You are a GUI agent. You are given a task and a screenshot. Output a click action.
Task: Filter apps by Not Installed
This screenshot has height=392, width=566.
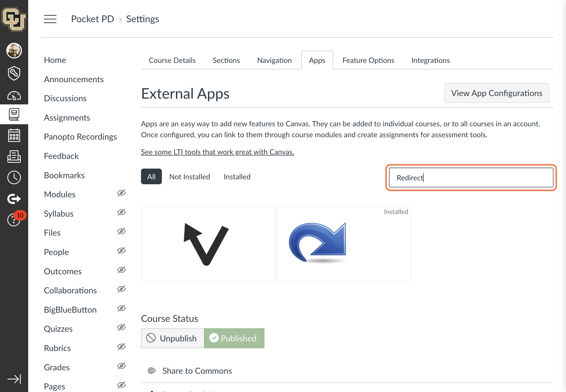(x=190, y=177)
